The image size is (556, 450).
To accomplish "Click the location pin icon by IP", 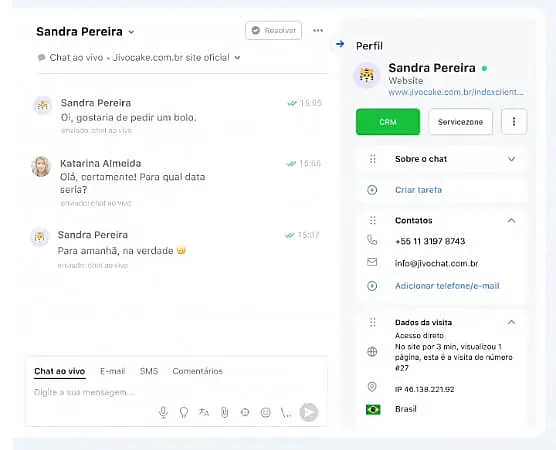I will (x=372, y=387).
